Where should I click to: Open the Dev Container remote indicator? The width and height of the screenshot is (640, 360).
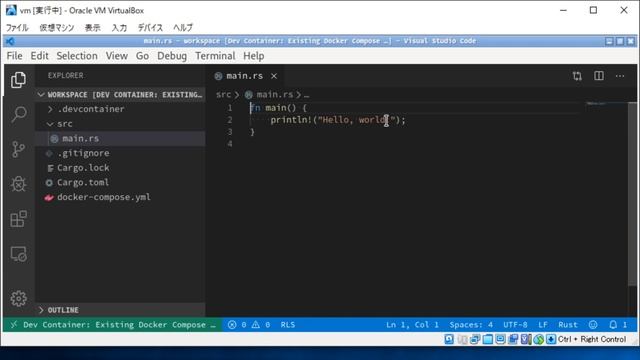[x=113, y=325]
